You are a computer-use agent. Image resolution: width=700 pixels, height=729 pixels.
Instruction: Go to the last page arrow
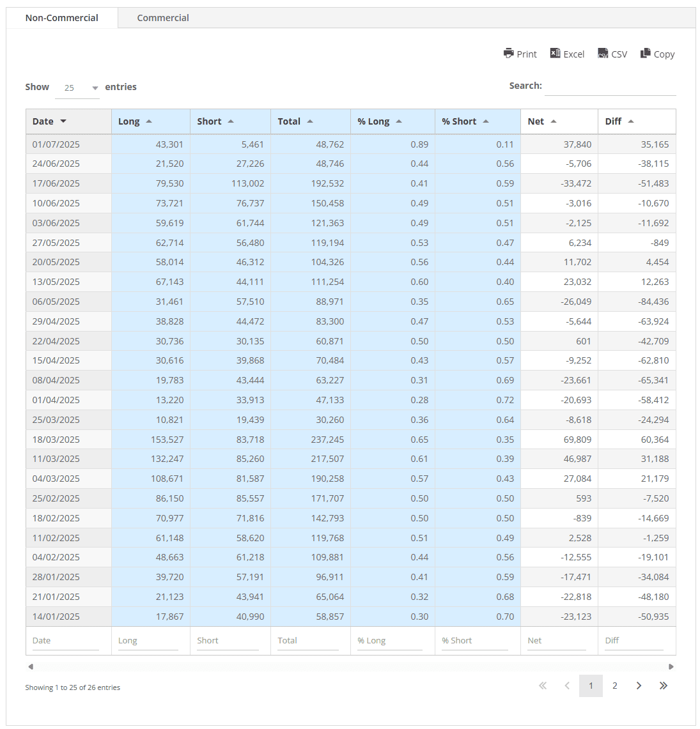coord(663,686)
